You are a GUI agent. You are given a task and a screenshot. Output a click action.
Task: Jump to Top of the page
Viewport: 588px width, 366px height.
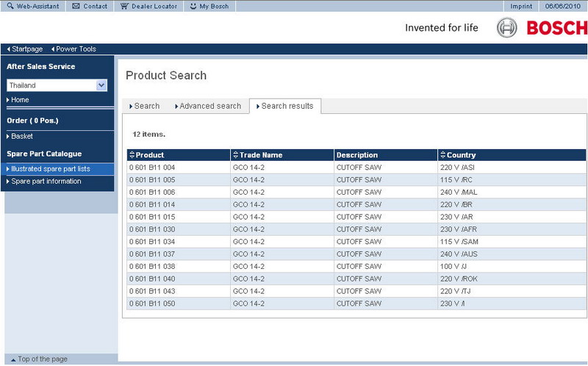[x=42, y=359]
